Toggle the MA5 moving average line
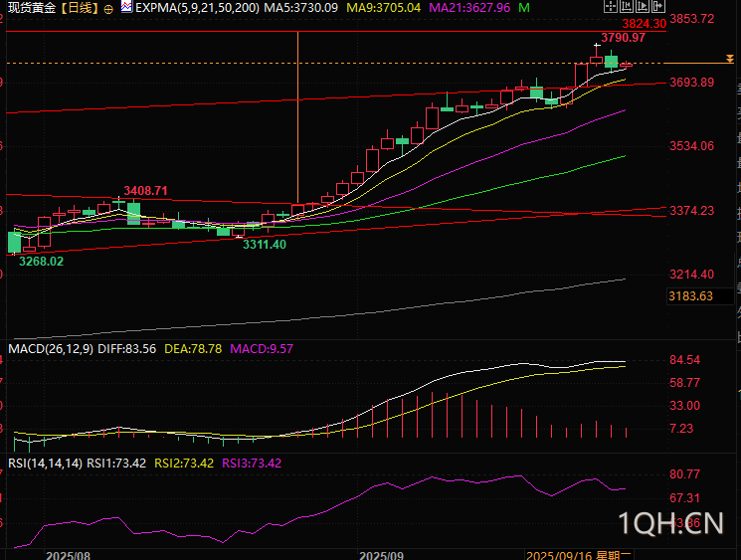Screen dimensions: 741x560 pos(300,8)
